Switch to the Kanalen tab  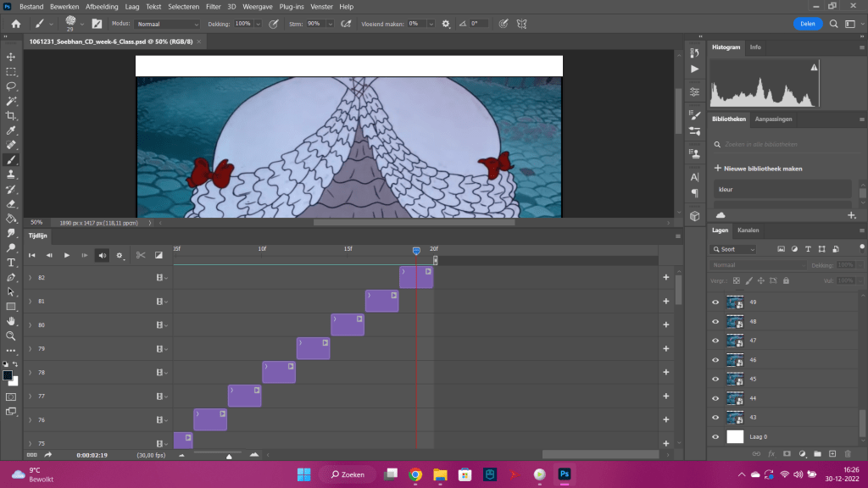pos(748,230)
